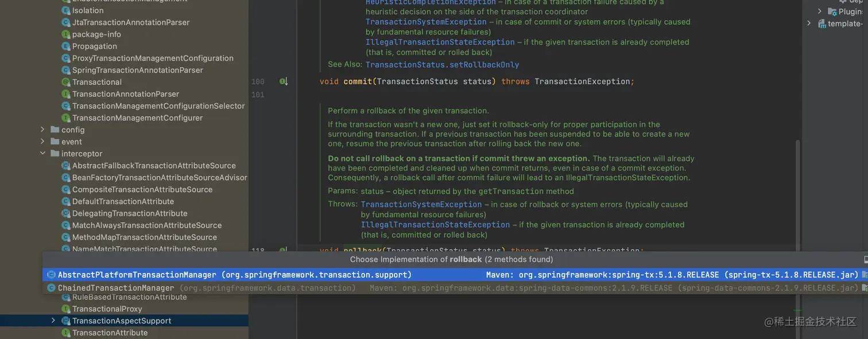Expand the event folder
868x339 pixels.
(x=42, y=142)
